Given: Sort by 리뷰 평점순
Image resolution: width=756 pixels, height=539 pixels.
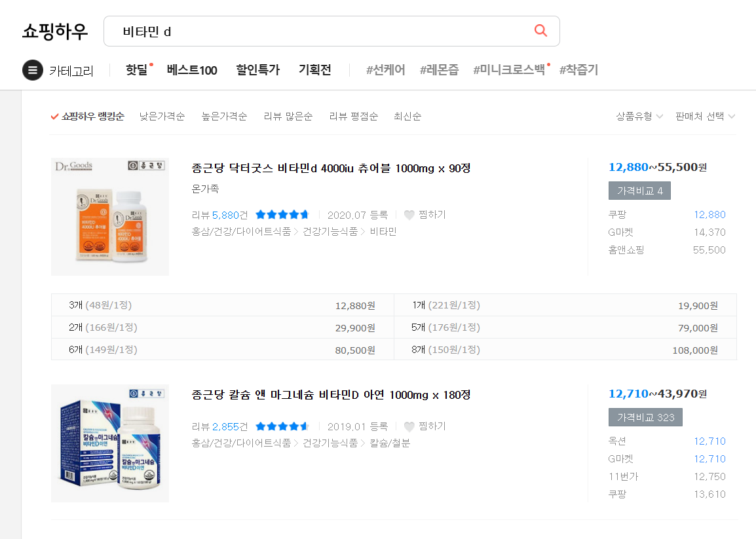Looking at the screenshot, I should 353,116.
